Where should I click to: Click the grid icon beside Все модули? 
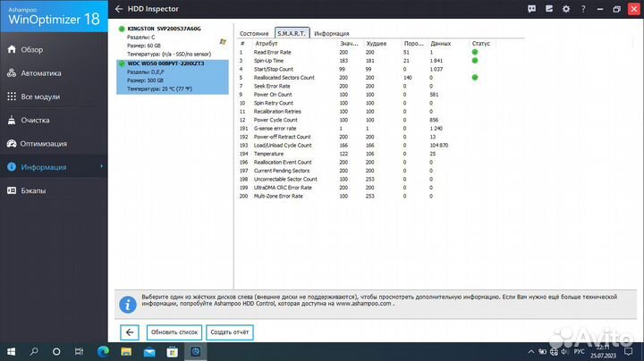pos(12,97)
